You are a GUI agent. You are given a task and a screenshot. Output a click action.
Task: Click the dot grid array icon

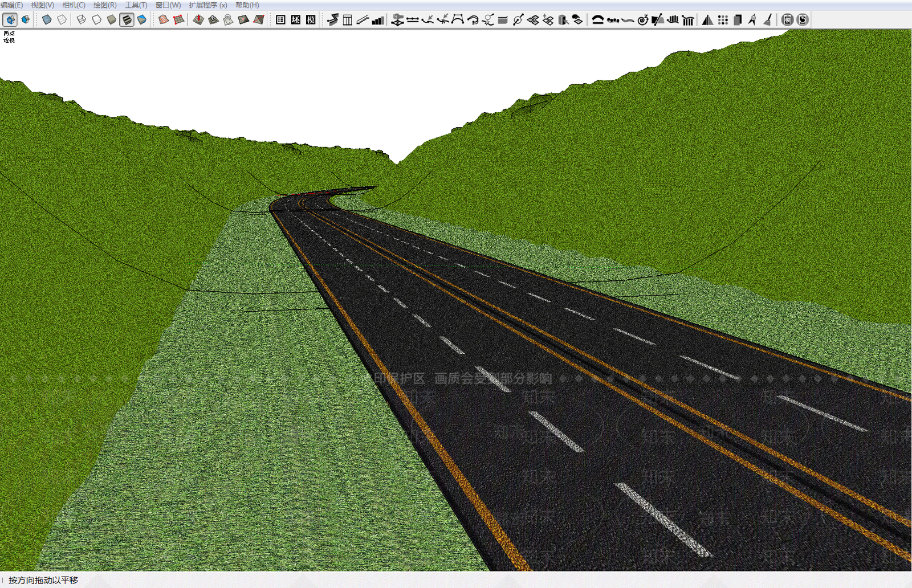point(723,20)
